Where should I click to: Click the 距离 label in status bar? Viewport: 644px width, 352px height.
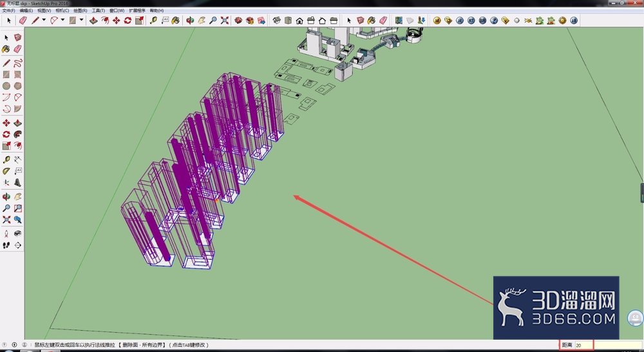pos(567,345)
